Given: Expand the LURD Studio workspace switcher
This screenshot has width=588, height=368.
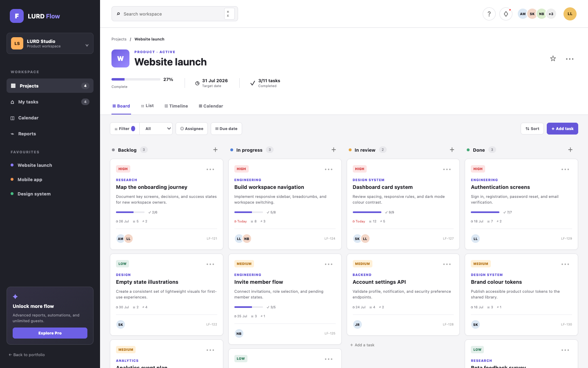Looking at the screenshot, I should coord(50,43).
